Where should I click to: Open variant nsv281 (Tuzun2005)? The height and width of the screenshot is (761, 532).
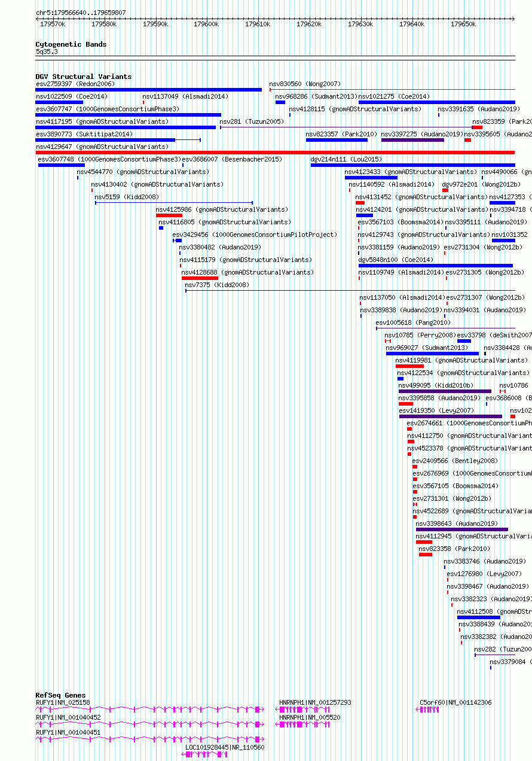click(x=252, y=121)
